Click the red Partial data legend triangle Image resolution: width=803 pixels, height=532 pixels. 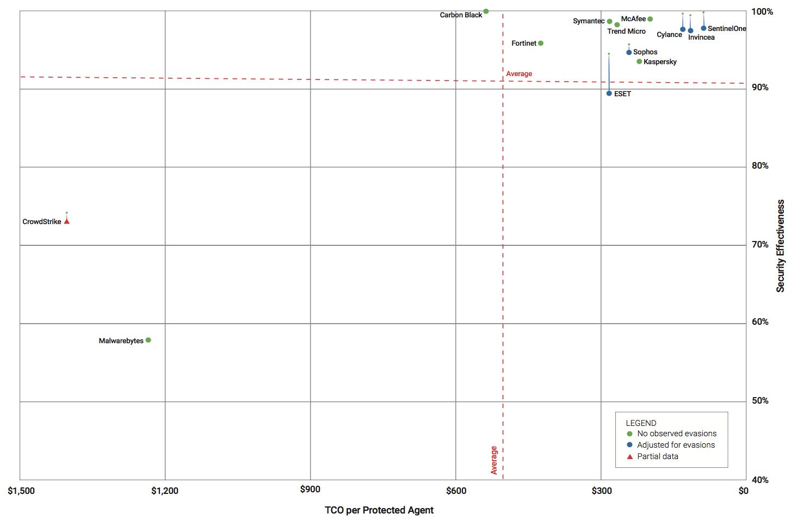629,456
